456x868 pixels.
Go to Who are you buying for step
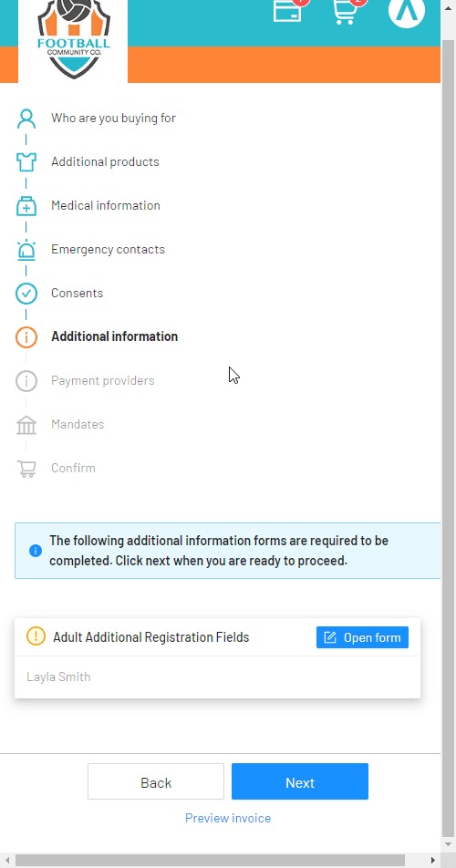pos(113,118)
